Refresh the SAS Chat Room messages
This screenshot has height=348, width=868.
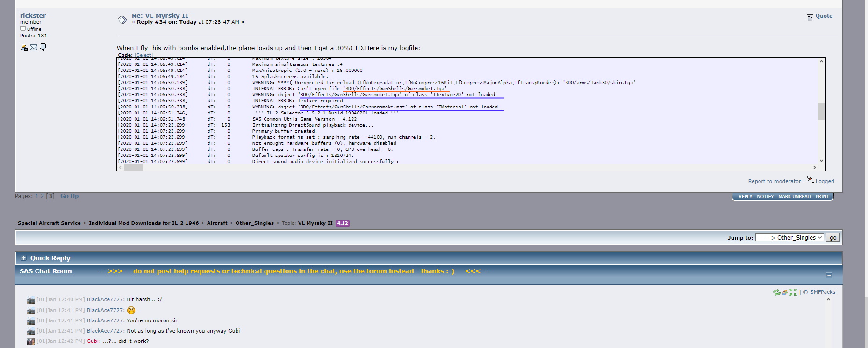tap(776, 292)
